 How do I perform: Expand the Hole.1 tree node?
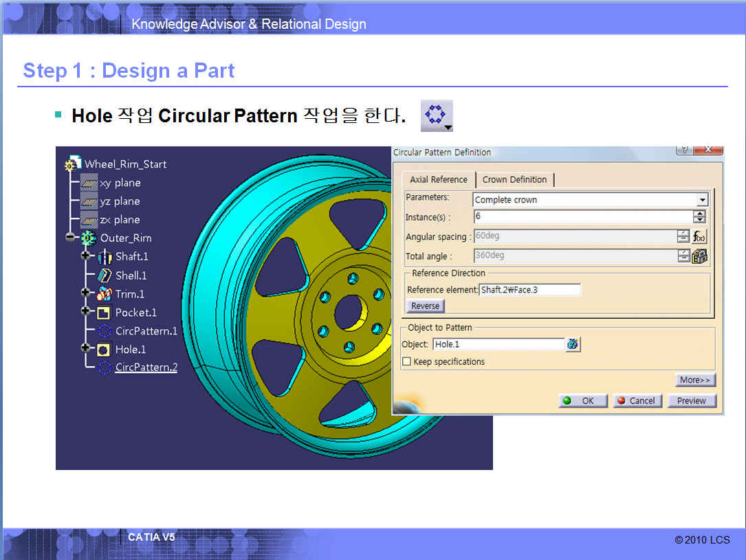[86, 349]
